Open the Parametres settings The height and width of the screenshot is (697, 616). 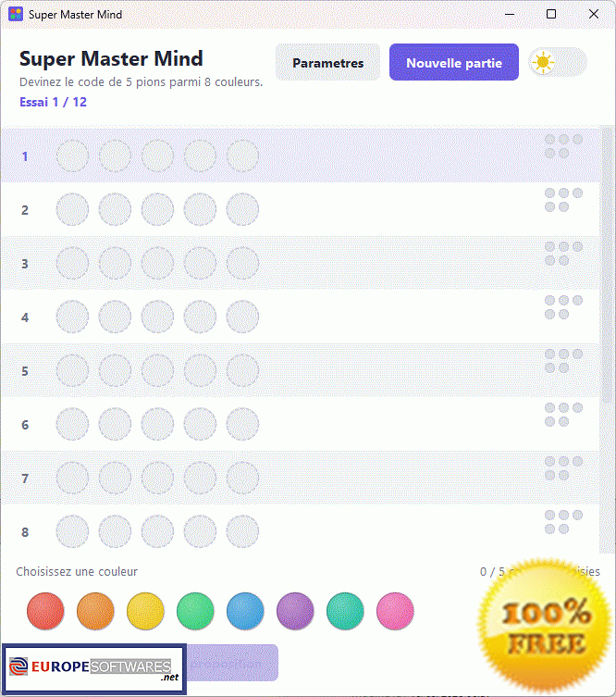[327, 62]
